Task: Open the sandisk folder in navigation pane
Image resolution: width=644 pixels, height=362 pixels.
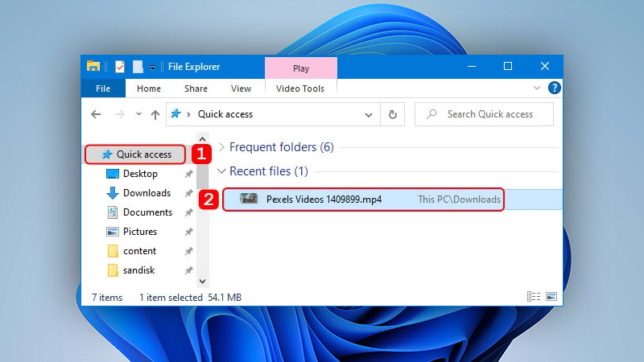Action: point(138,270)
